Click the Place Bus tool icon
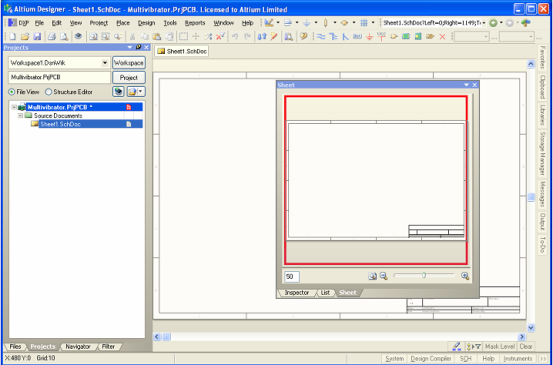 tap(333, 36)
